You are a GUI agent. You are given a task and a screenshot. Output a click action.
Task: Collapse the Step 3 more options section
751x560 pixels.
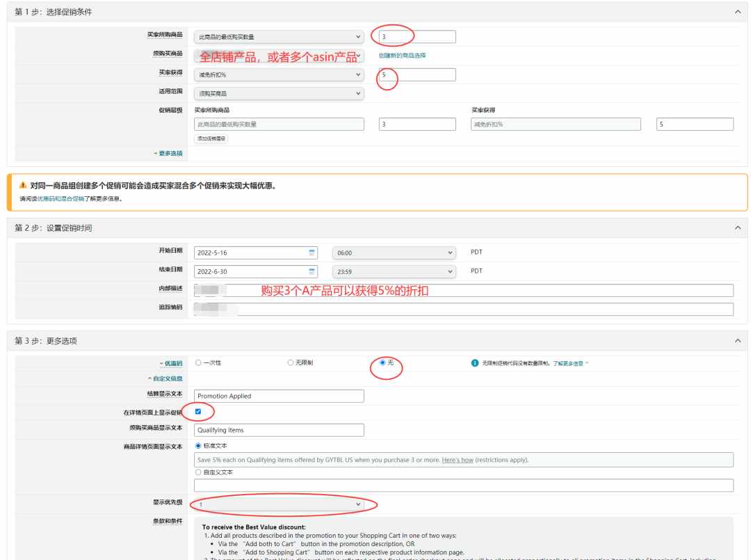tap(737, 341)
